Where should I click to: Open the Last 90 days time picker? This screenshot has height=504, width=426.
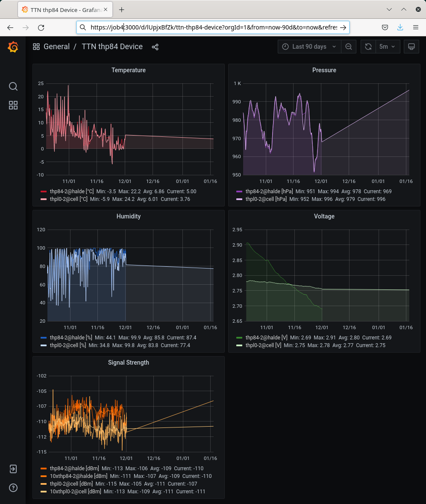coord(309,47)
